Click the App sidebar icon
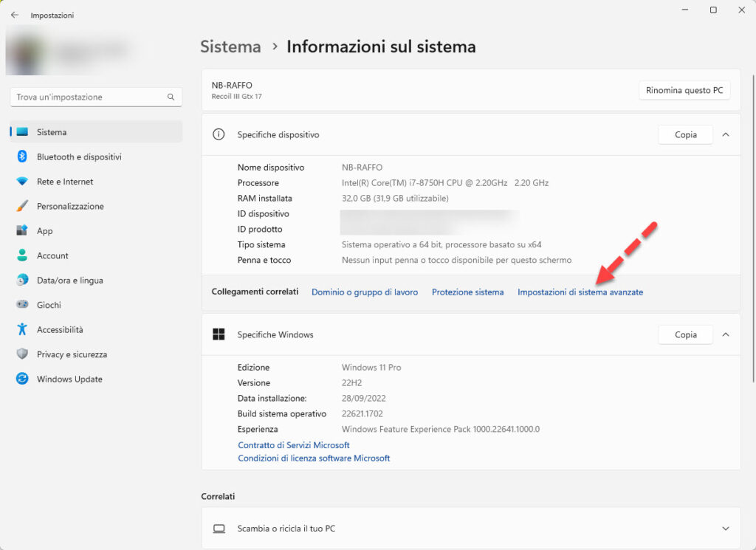756x550 pixels. [22, 231]
